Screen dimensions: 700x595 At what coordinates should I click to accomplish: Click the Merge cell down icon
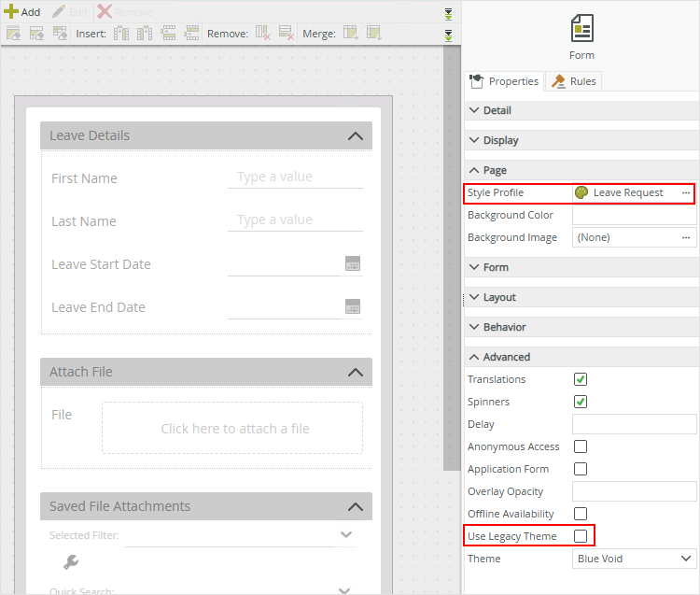click(x=374, y=34)
